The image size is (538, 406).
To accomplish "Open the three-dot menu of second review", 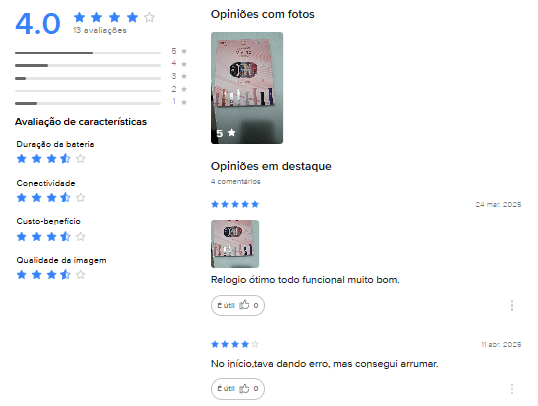I will coord(512,389).
